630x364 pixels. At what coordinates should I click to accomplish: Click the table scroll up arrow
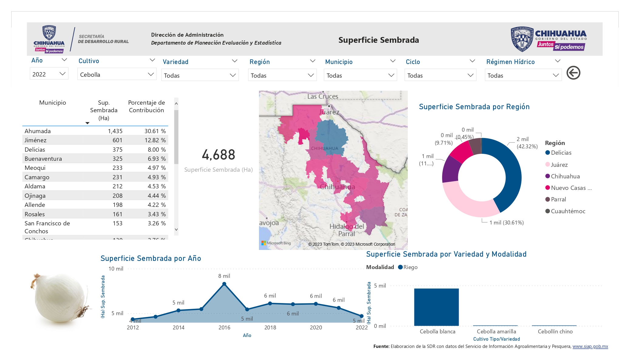pos(176,103)
